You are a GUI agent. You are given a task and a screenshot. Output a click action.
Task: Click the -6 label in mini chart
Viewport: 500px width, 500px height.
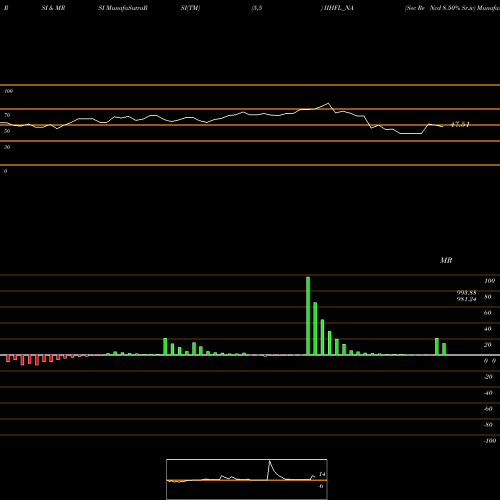pos(321,486)
